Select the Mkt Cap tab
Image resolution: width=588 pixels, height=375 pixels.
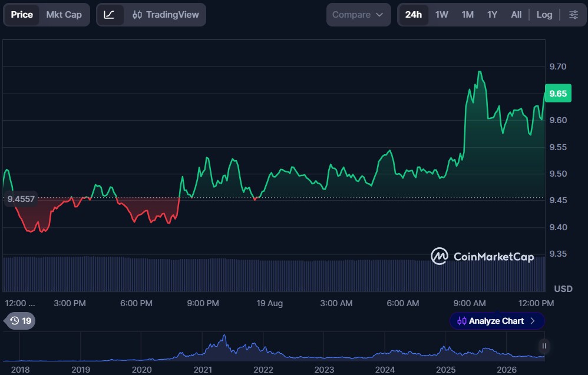(64, 15)
